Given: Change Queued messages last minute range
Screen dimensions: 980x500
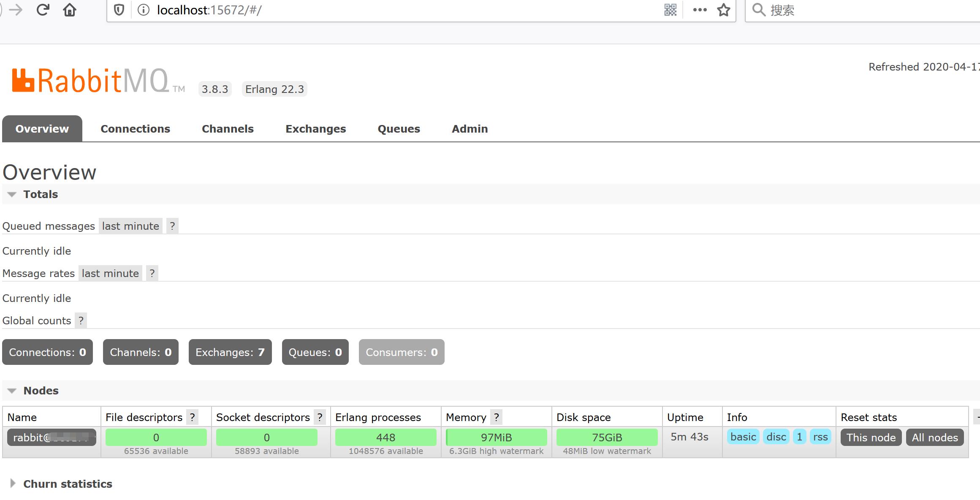Looking at the screenshot, I should point(130,226).
